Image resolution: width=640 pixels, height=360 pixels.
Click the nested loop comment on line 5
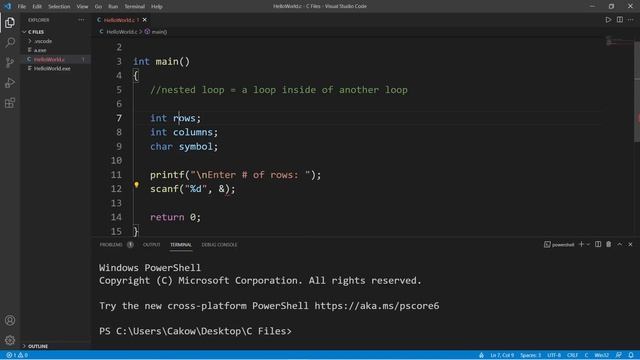(x=279, y=90)
